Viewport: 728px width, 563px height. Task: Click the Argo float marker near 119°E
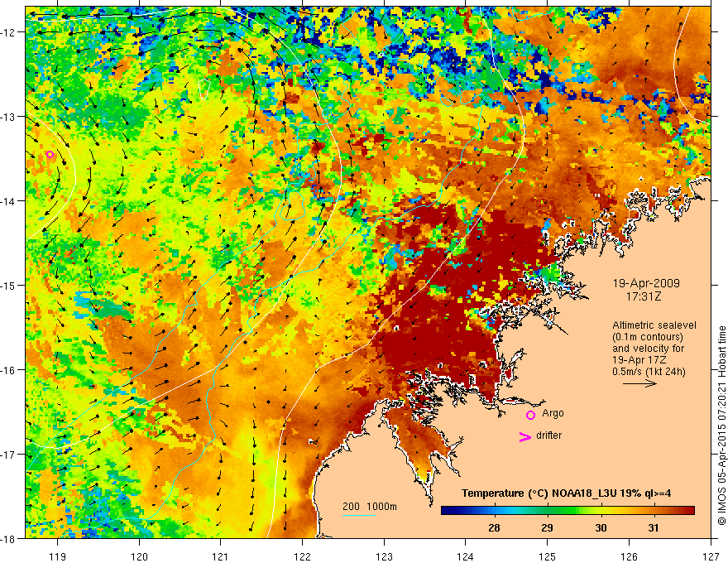click(x=50, y=154)
